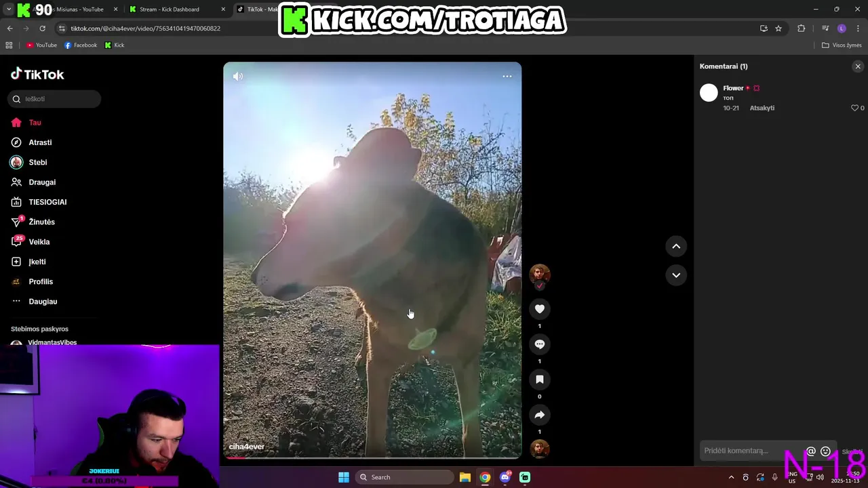The height and width of the screenshot is (488, 868).
Task: Open File Explorer from taskbar
Action: [x=465, y=477]
